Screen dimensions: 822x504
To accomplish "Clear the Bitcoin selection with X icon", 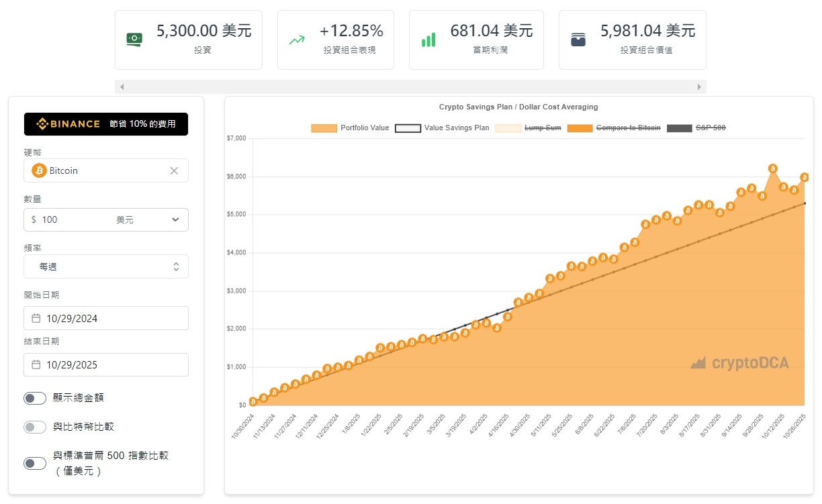I will point(174,170).
